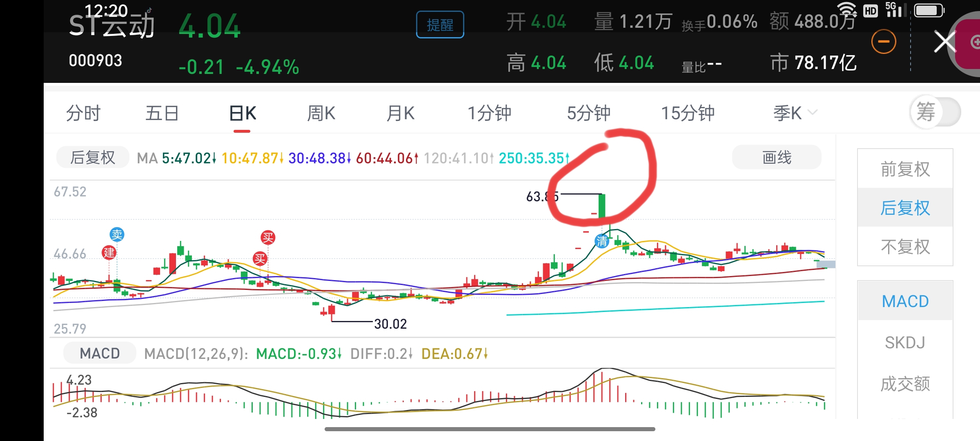This screenshot has height=441, width=980.
Task: Tap the tall green candle at 63.85 high
Action: click(x=601, y=205)
